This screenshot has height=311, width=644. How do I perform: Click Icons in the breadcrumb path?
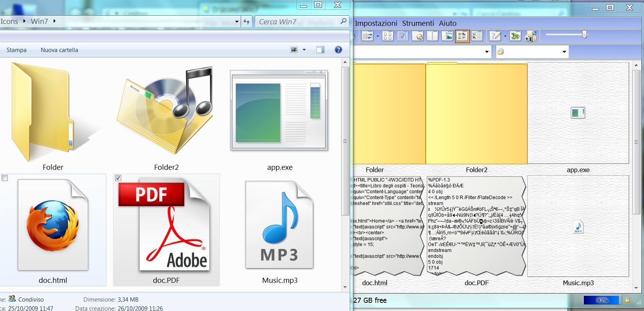point(9,21)
